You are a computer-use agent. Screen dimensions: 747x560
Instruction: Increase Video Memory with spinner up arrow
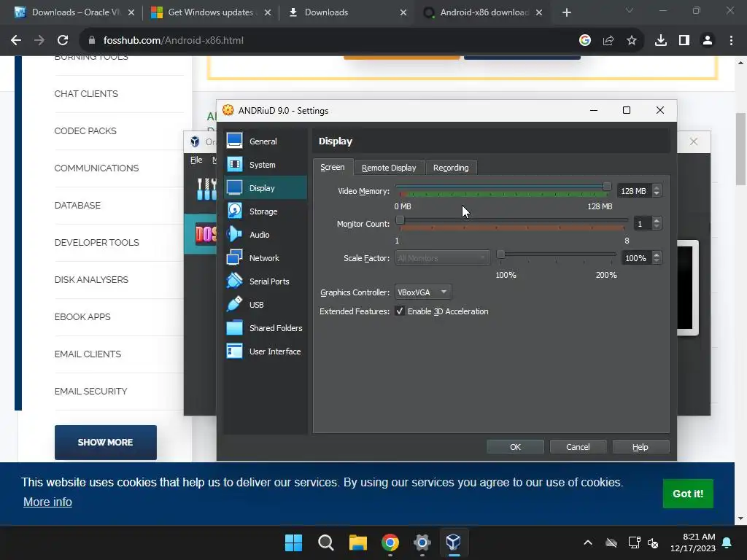[657, 187]
